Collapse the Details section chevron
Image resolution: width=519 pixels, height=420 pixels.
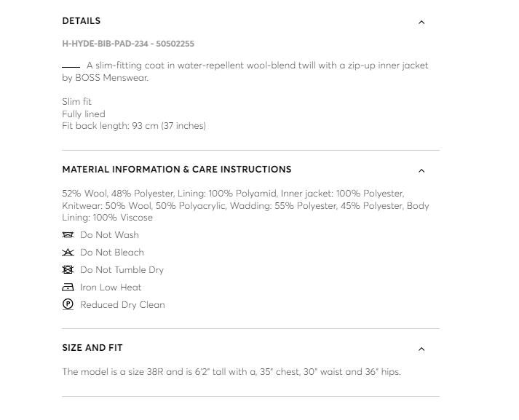tap(421, 23)
